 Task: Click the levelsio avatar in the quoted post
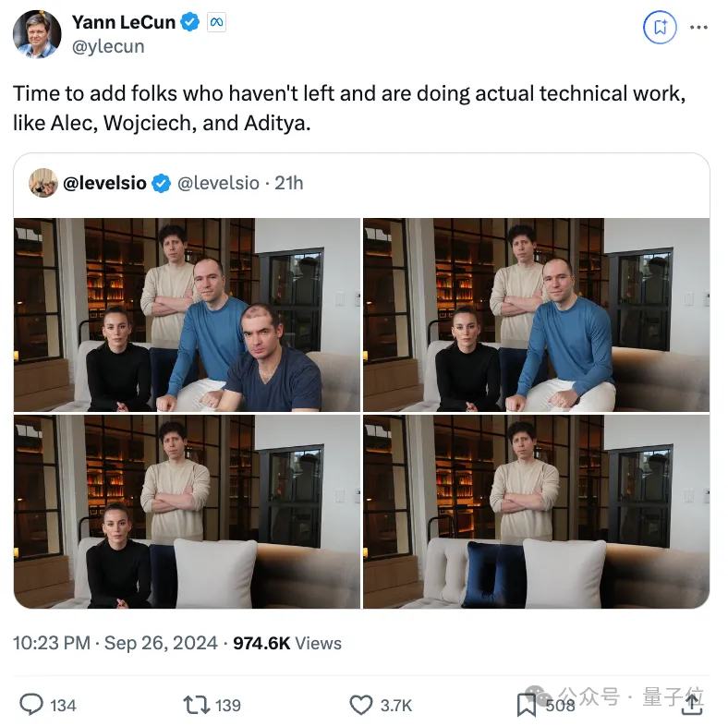coord(42,183)
